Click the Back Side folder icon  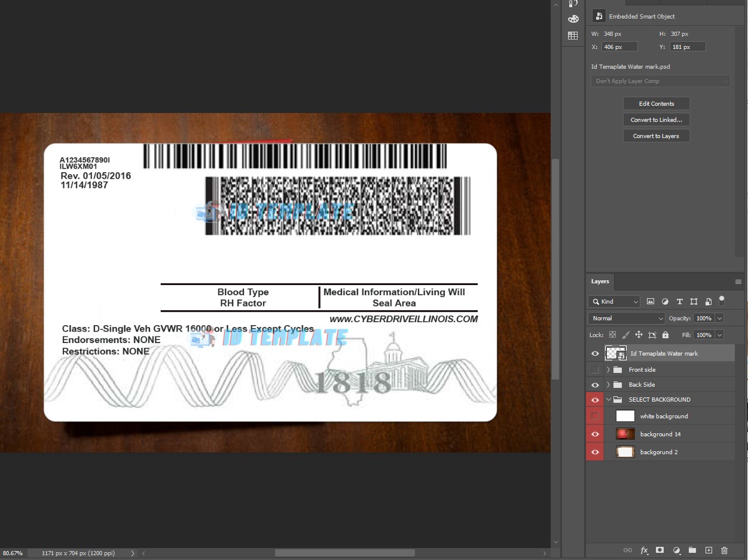(618, 385)
